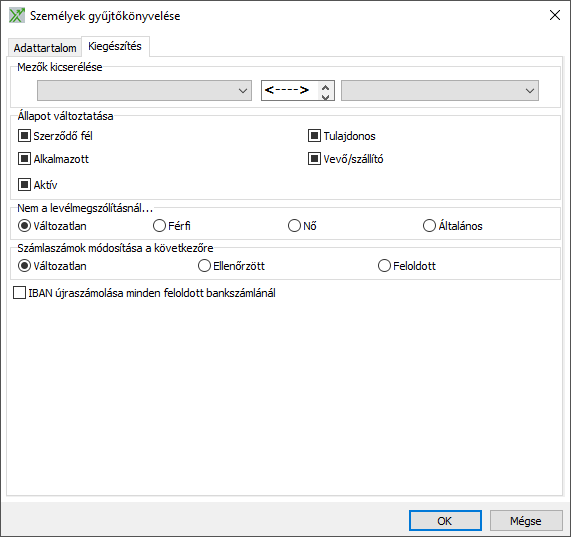The image size is (571, 537).
Task: Click spinner down arrow beside <---->
Action: [326, 96]
